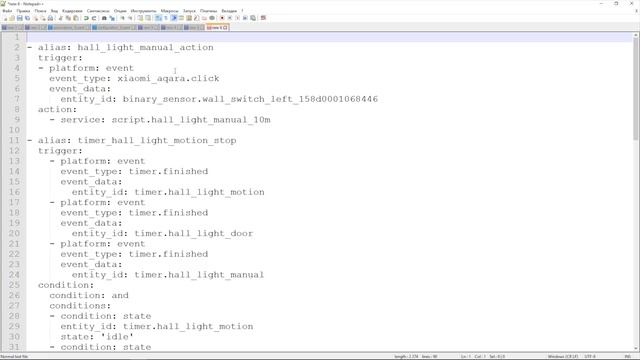Open the Поиск menu
640x360 pixels.
(x=40, y=11)
